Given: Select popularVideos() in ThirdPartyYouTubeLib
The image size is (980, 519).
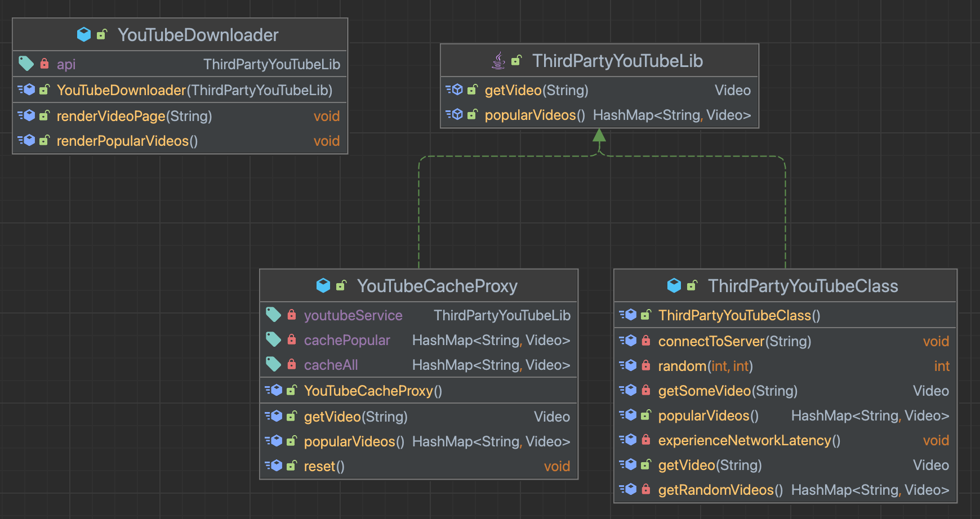Looking at the screenshot, I should (x=534, y=115).
